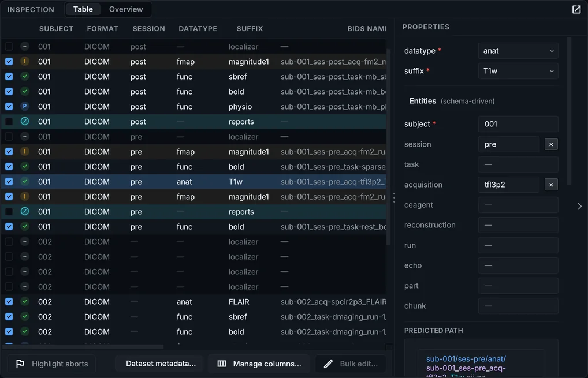The image size is (588, 378).
Task: Check the post reports row checkbox
Action: pos(9,121)
